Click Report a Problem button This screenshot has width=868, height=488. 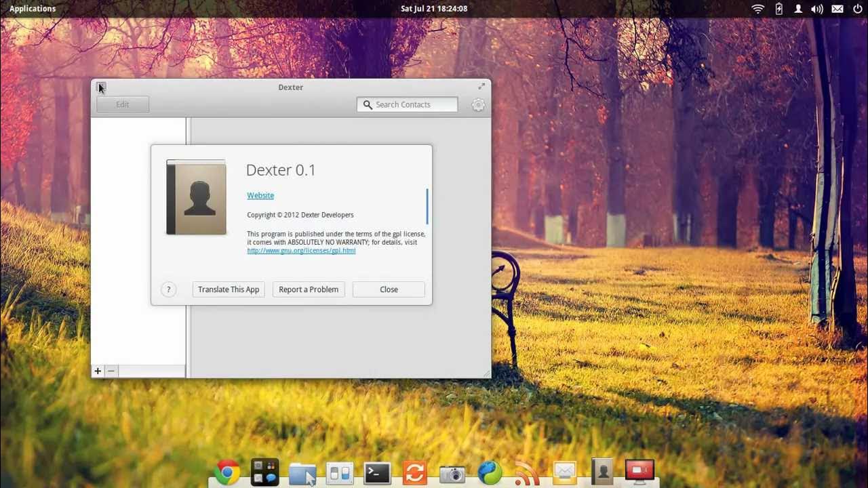pos(309,289)
